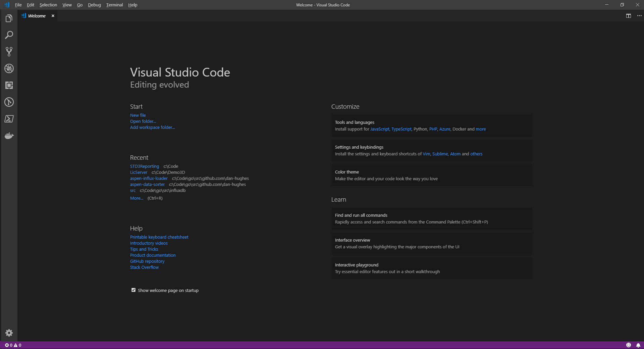Open the Debug menu
Image resolution: width=644 pixels, height=349 pixels.
[94, 5]
